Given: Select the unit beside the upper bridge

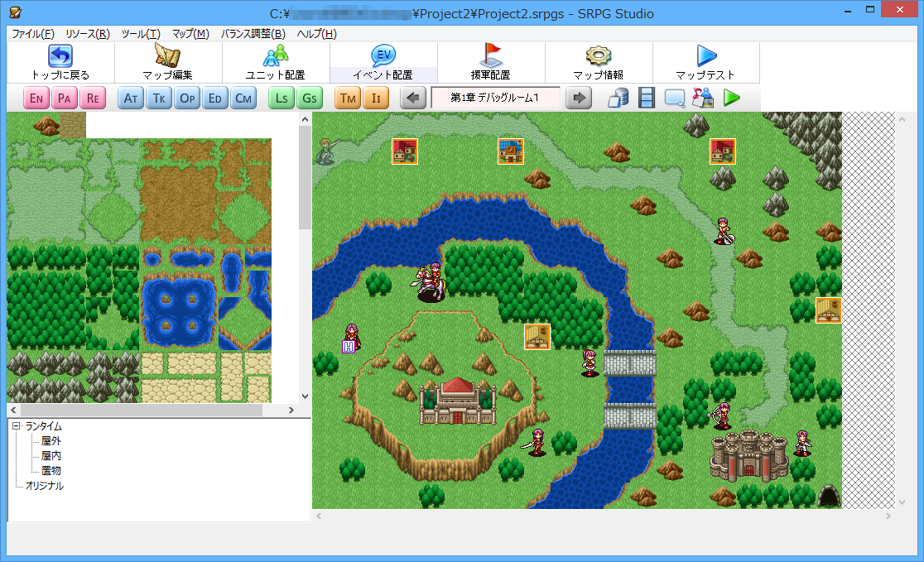Looking at the screenshot, I should [590, 363].
